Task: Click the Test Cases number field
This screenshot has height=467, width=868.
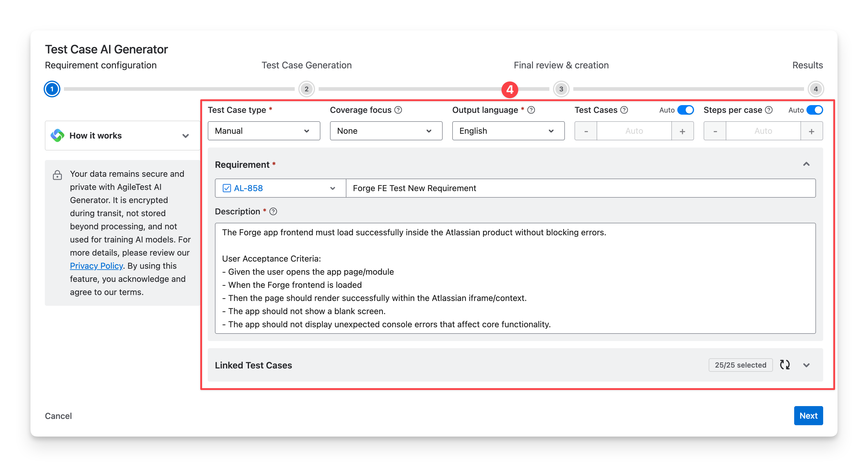Action: pos(634,131)
